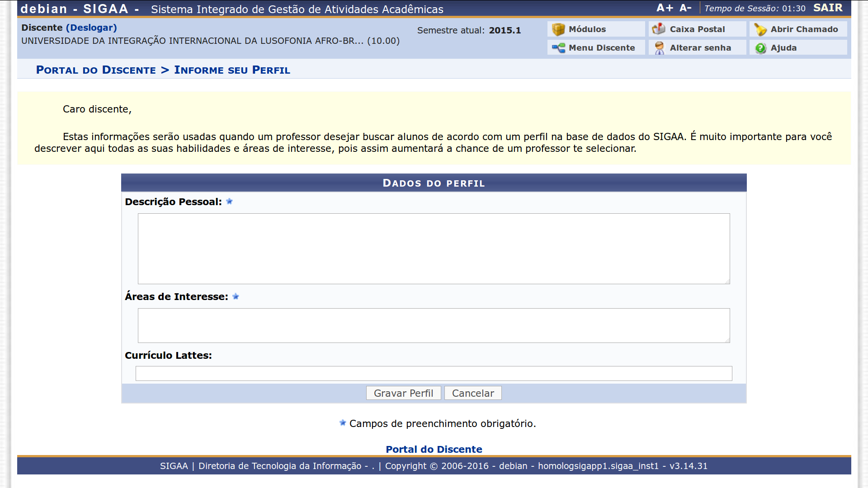Click the Módulos box icon
Image resolution: width=868 pixels, height=488 pixels.
(x=558, y=29)
